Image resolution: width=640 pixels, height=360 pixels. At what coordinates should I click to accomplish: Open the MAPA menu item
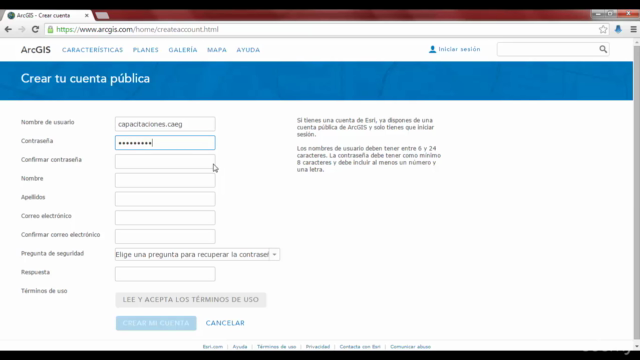(217, 50)
